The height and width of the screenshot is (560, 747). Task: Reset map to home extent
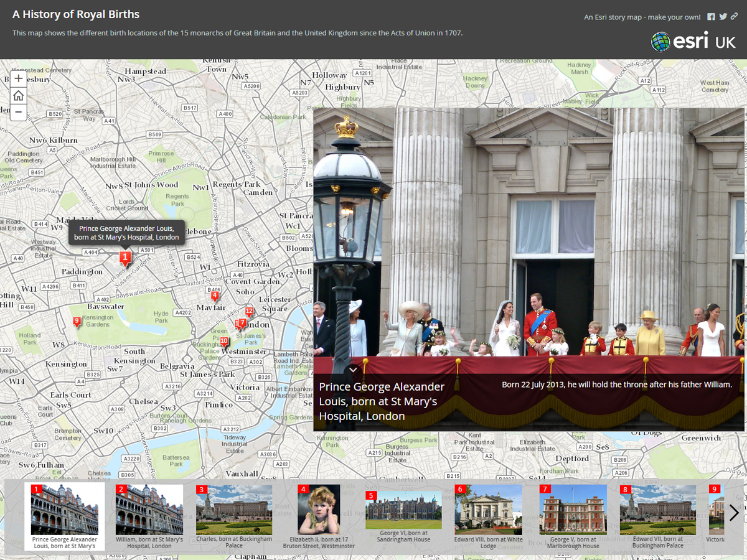(x=19, y=96)
